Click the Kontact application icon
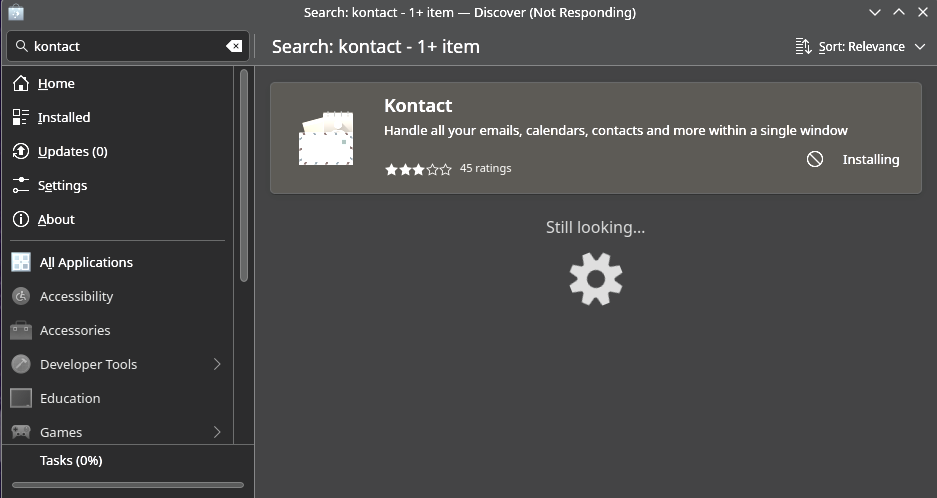 [326, 137]
